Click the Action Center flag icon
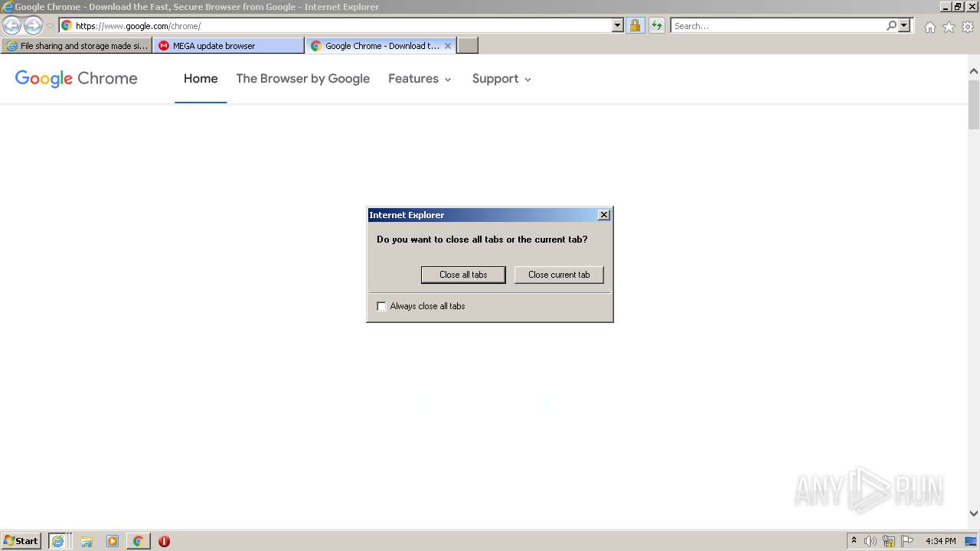 (907, 541)
